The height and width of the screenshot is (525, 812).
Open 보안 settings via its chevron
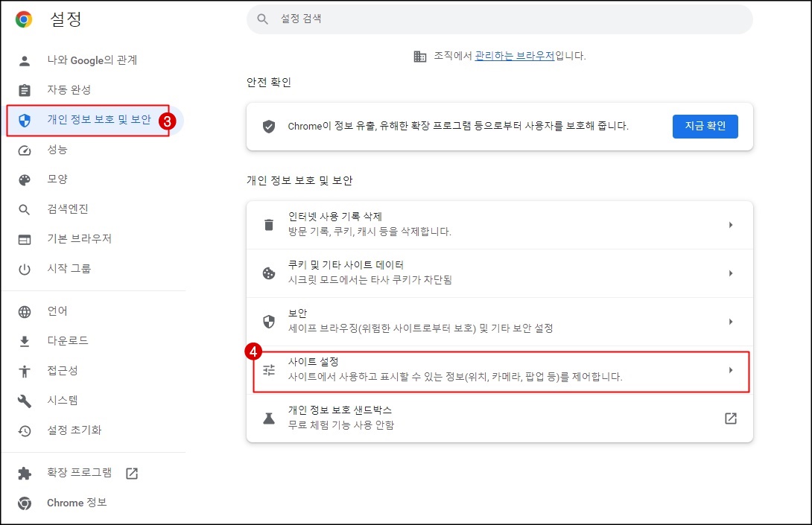click(731, 321)
